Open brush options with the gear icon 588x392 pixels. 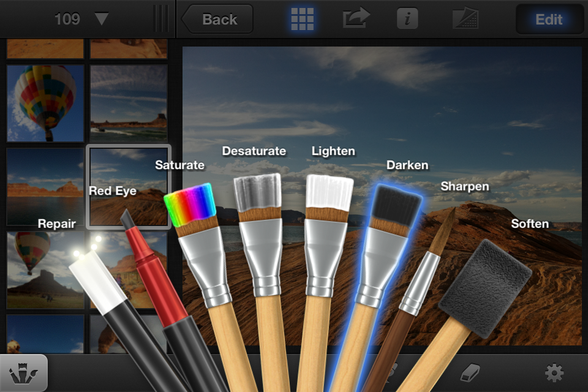(554, 373)
